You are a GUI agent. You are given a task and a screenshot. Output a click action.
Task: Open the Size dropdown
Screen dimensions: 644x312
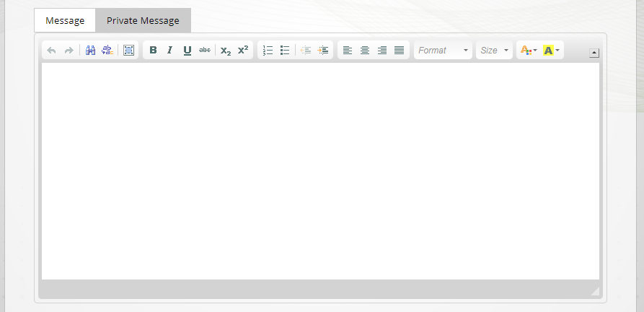pyautogui.click(x=495, y=51)
